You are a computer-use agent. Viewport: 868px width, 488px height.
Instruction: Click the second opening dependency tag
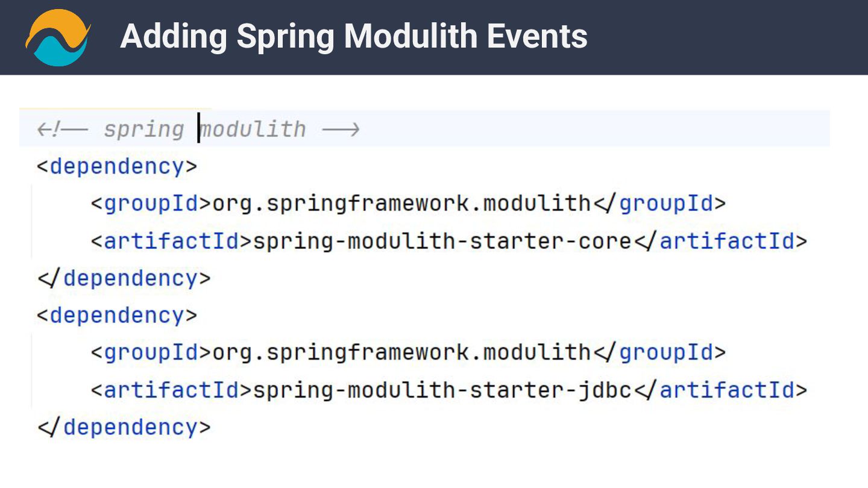(x=117, y=316)
